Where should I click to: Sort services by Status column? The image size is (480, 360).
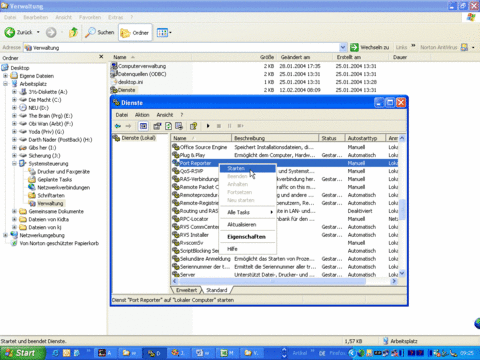click(x=331, y=138)
